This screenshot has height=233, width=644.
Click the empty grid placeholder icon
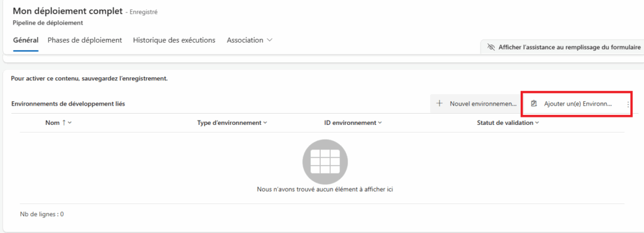[x=325, y=161]
